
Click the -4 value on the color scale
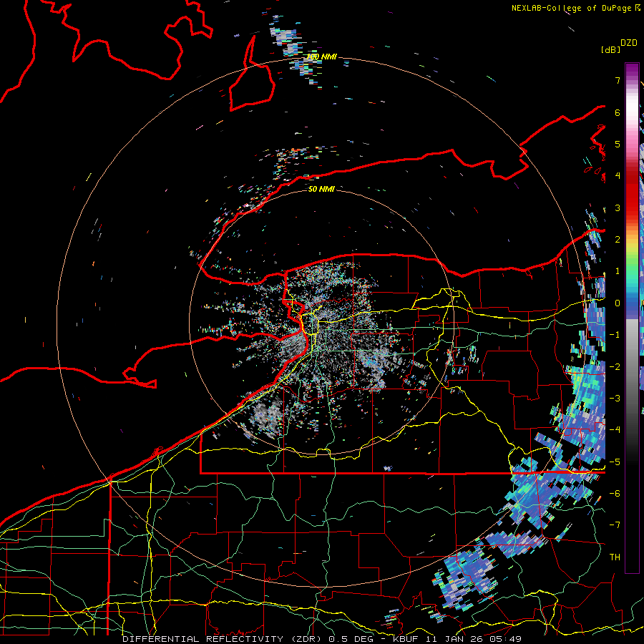click(x=615, y=429)
